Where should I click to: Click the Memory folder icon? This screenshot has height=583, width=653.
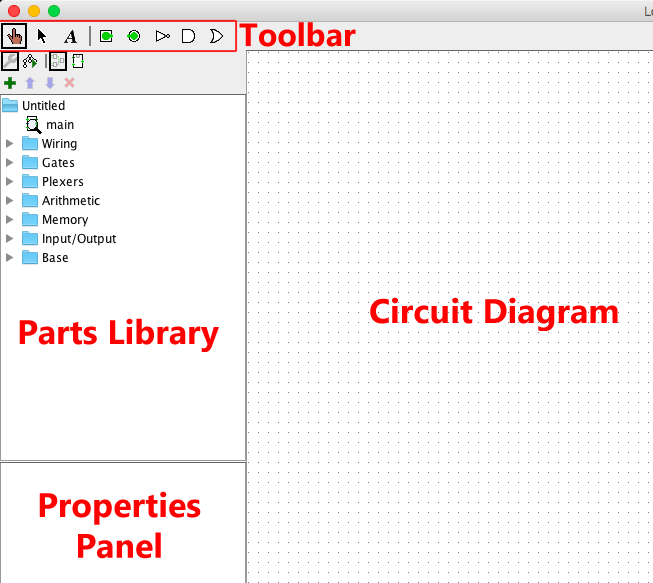[30, 219]
